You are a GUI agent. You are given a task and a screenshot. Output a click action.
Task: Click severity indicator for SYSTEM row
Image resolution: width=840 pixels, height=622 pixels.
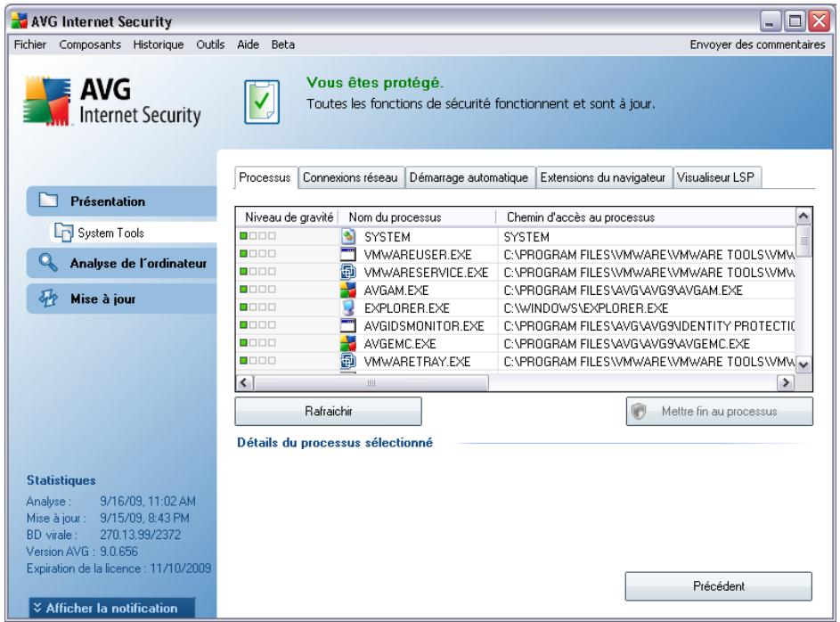257,236
